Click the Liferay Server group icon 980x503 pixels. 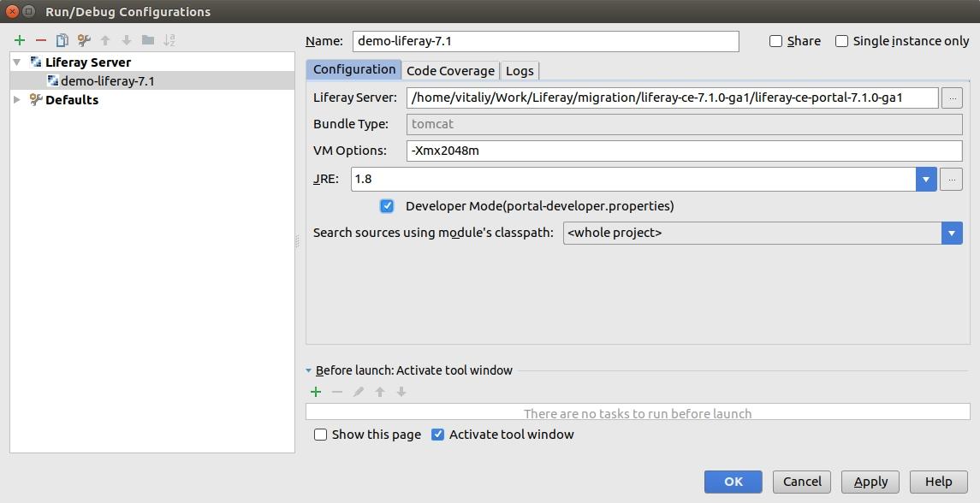tap(36, 62)
